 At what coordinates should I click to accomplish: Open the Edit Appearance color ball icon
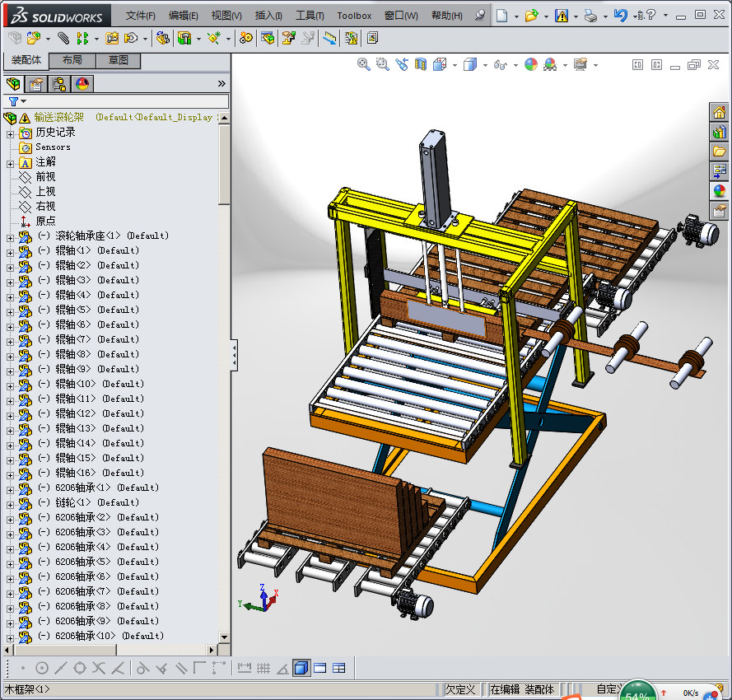530,64
